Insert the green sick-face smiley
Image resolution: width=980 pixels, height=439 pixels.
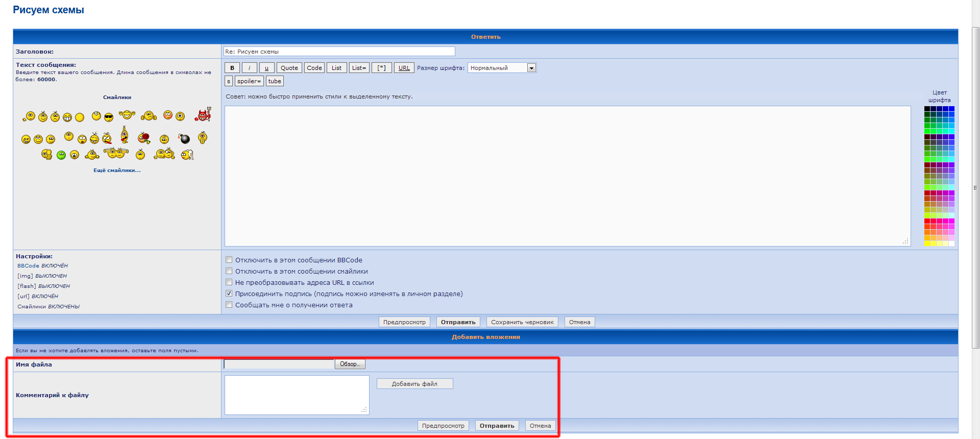click(61, 155)
